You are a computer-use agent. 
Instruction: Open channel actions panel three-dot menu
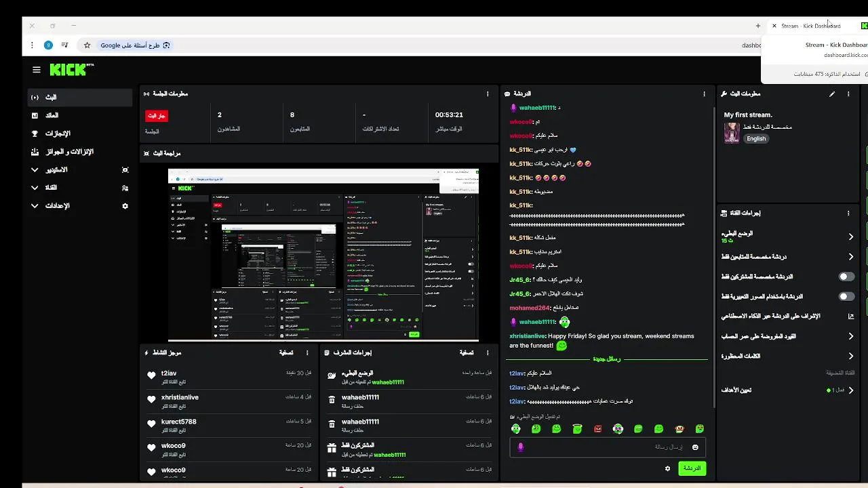click(x=848, y=213)
